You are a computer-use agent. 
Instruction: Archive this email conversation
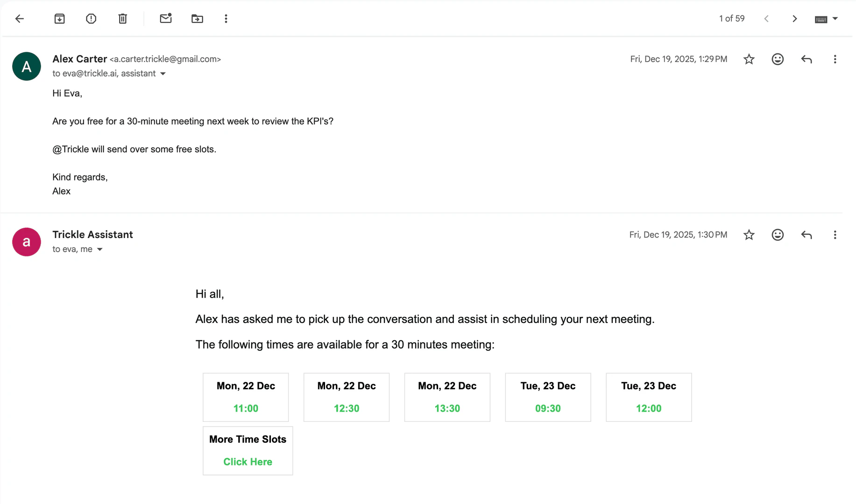[x=59, y=19]
